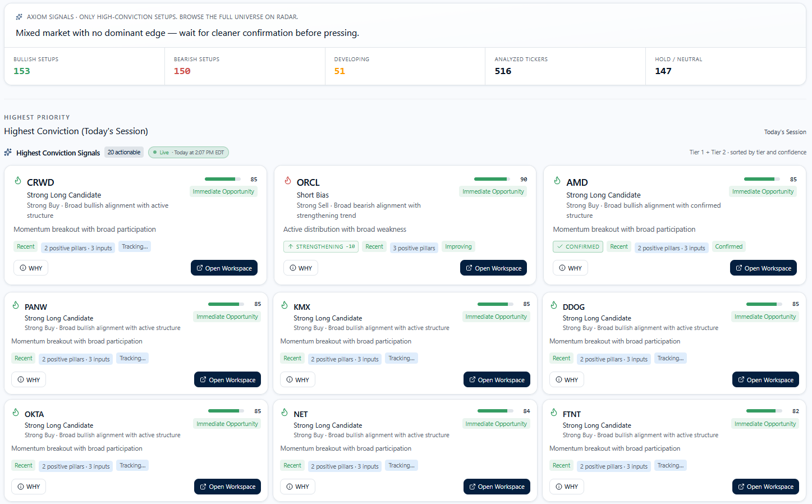
Task: Click the red flame icon beside ORCL
Action: [x=288, y=181]
